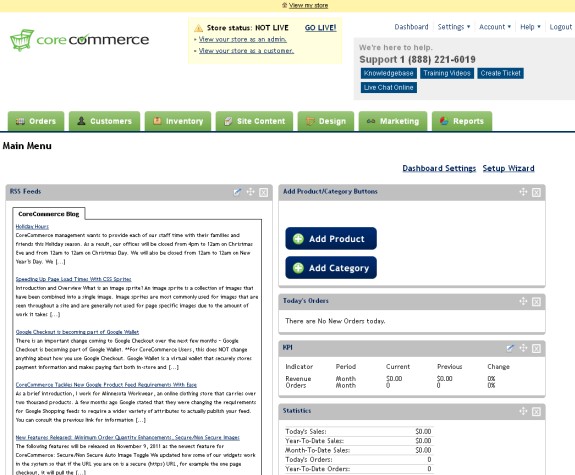Click the green plus icon on Add Product
The height and width of the screenshot is (475, 575).
point(298,239)
